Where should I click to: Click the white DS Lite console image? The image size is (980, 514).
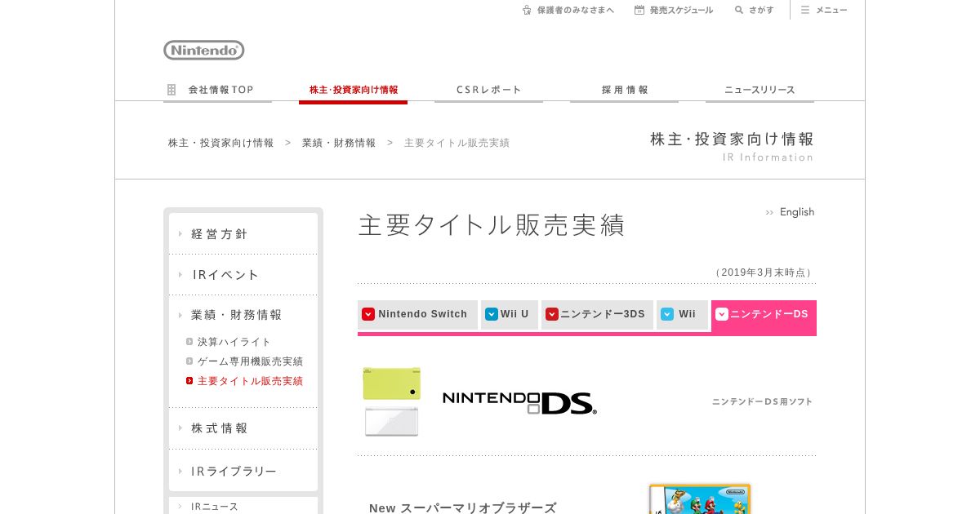click(x=391, y=422)
